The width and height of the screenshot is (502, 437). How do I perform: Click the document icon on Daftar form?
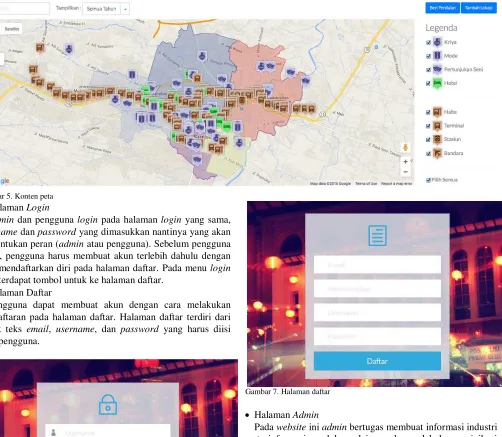click(x=377, y=235)
